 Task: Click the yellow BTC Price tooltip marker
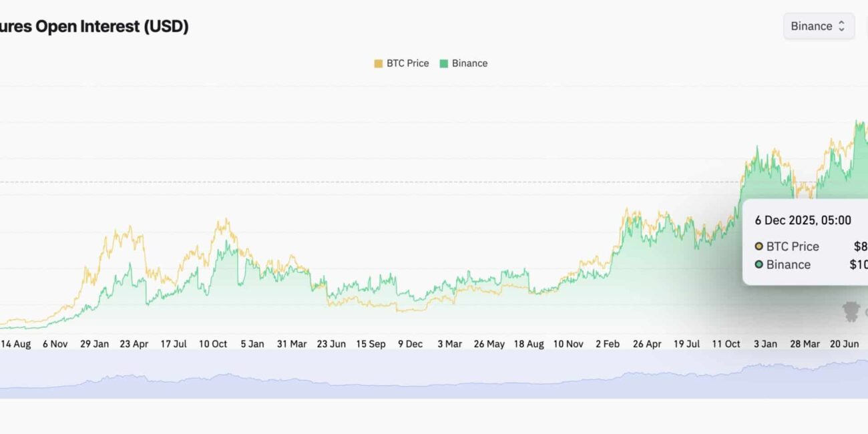pos(759,246)
